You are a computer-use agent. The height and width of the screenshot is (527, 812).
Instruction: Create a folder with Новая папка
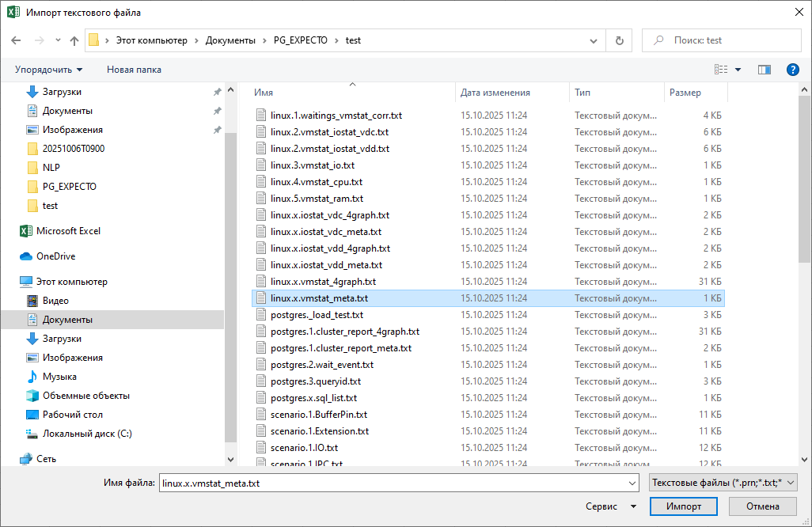134,70
